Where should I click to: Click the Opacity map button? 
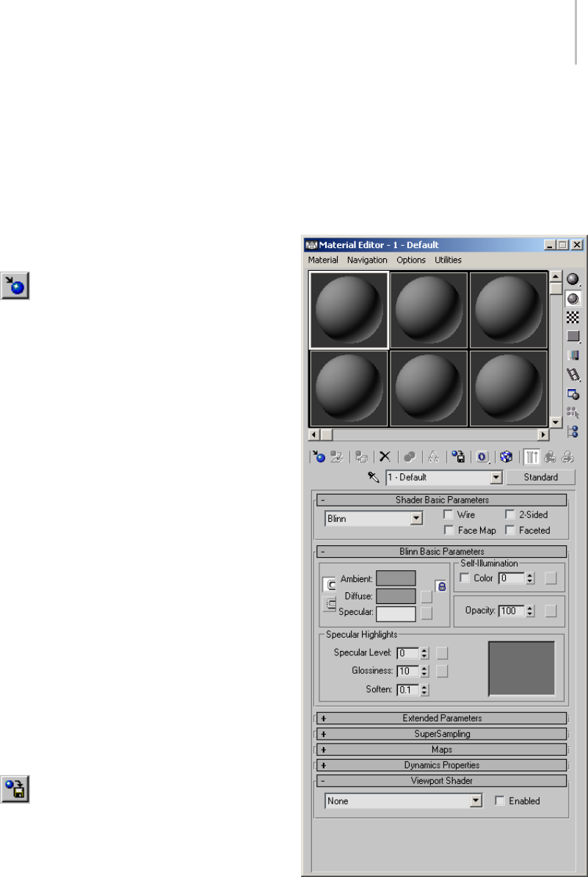tap(551, 611)
